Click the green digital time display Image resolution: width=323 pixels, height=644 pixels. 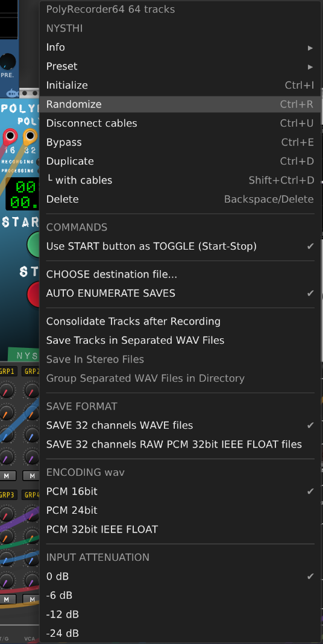tap(23, 195)
